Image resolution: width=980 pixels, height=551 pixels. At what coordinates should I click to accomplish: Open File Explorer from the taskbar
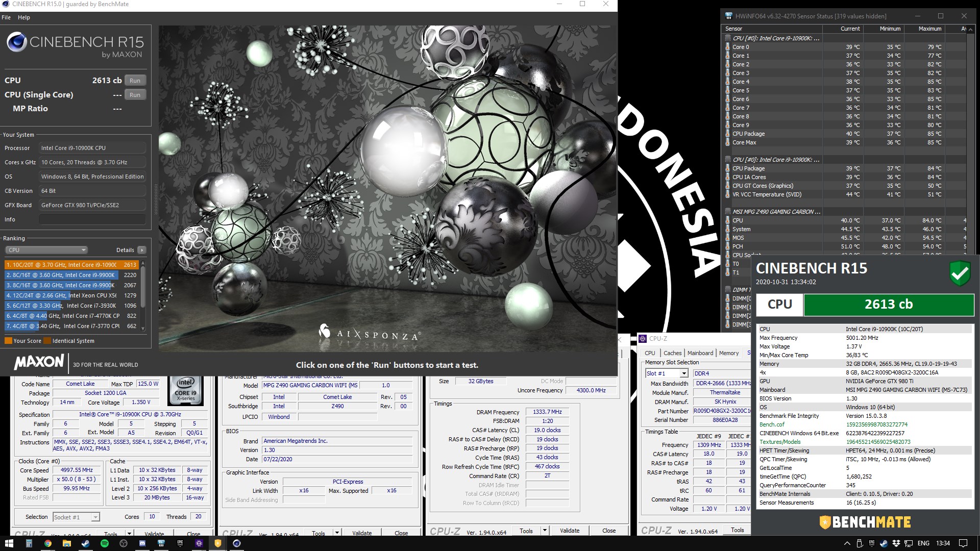click(x=66, y=543)
